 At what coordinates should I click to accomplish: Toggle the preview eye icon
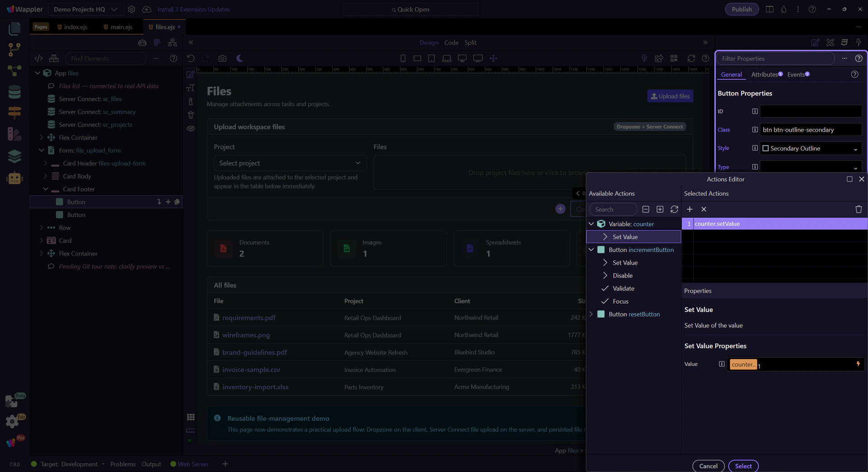191,128
